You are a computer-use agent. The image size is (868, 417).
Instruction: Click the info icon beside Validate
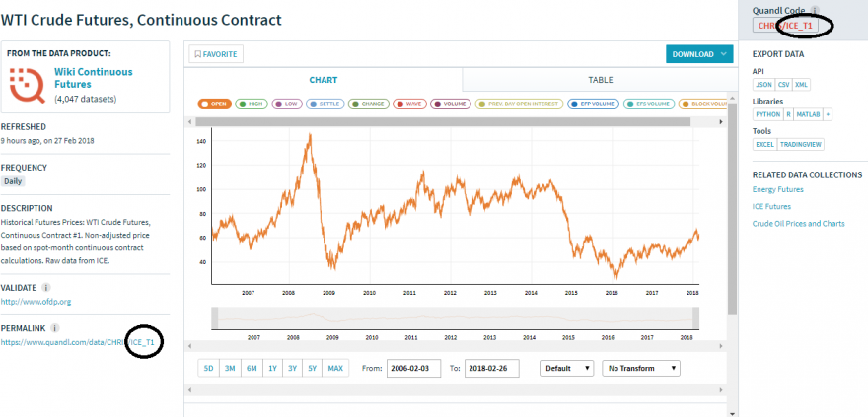[46, 288]
